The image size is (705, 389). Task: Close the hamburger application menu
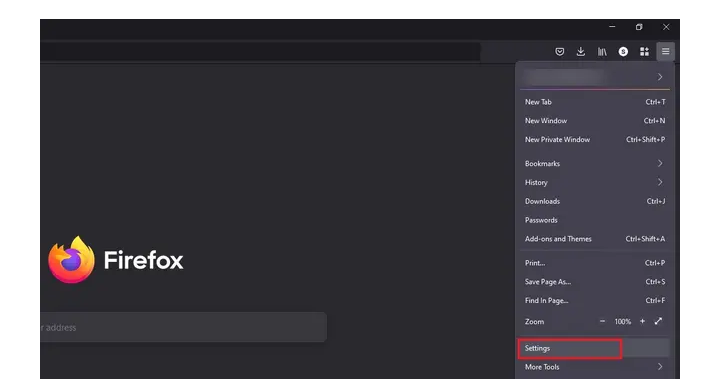[665, 52]
